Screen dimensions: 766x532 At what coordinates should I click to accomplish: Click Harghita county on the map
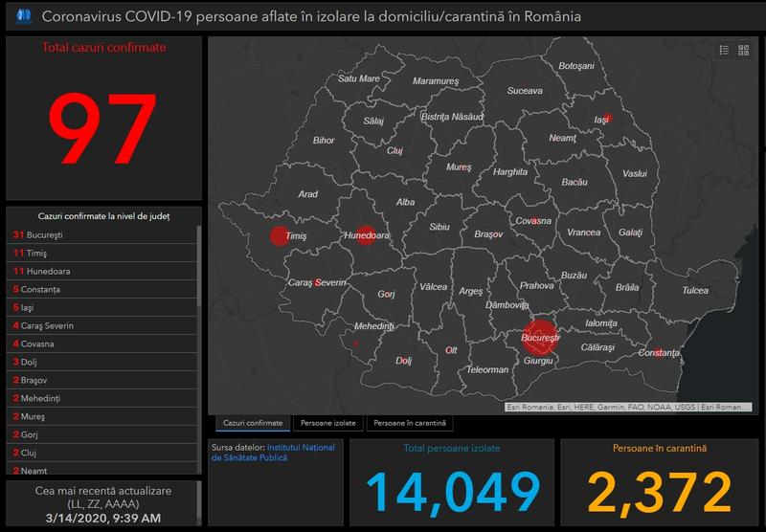click(x=510, y=172)
